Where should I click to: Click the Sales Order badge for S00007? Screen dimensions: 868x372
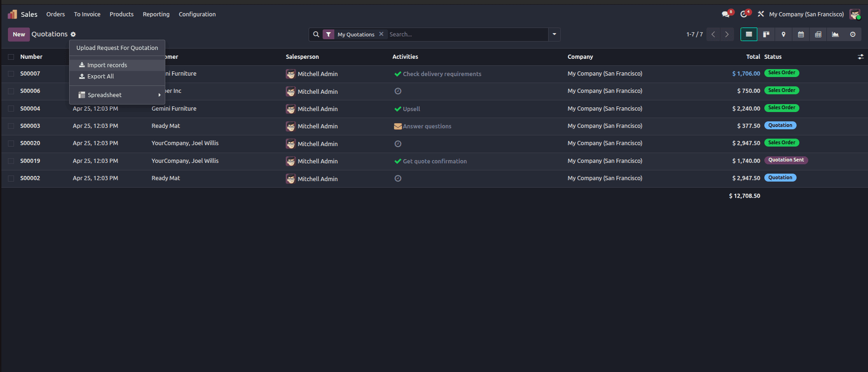782,73
